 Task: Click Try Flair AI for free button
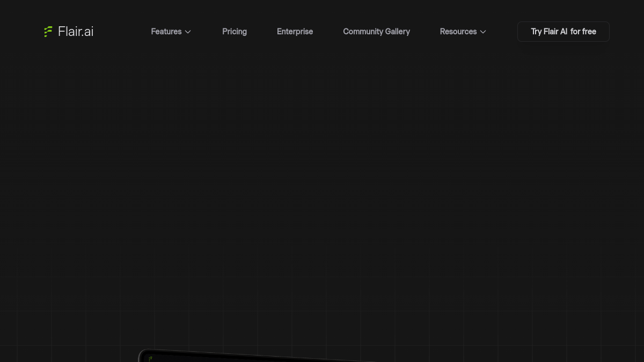point(563,32)
